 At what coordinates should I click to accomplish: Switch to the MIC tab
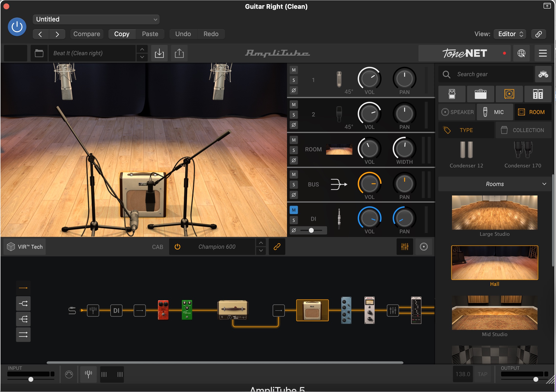click(x=495, y=112)
